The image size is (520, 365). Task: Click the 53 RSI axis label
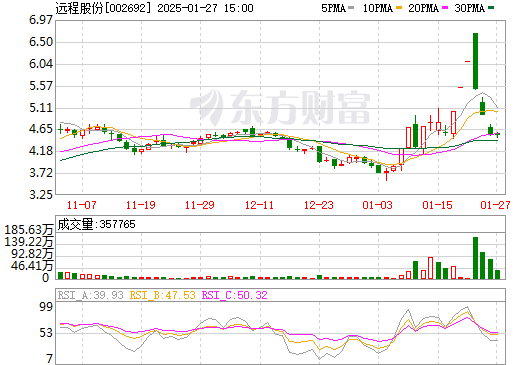click(46, 333)
